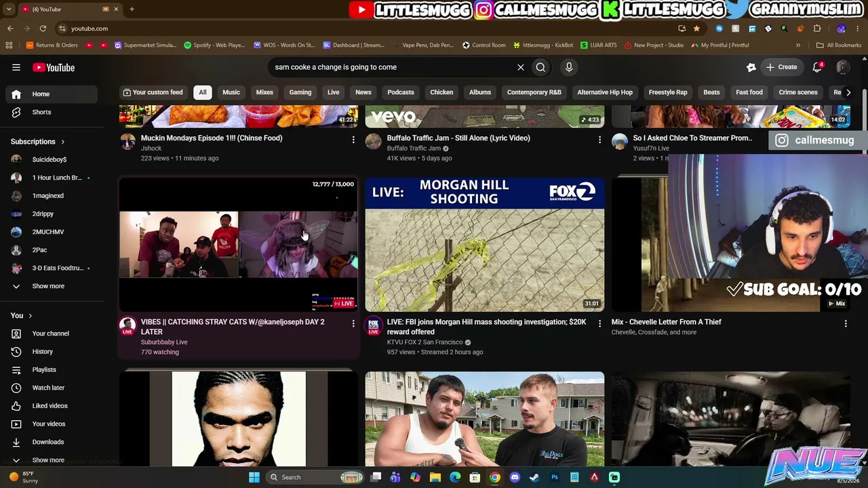Select the Music filter chip
Screen dimensions: 868x488
click(x=231, y=92)
